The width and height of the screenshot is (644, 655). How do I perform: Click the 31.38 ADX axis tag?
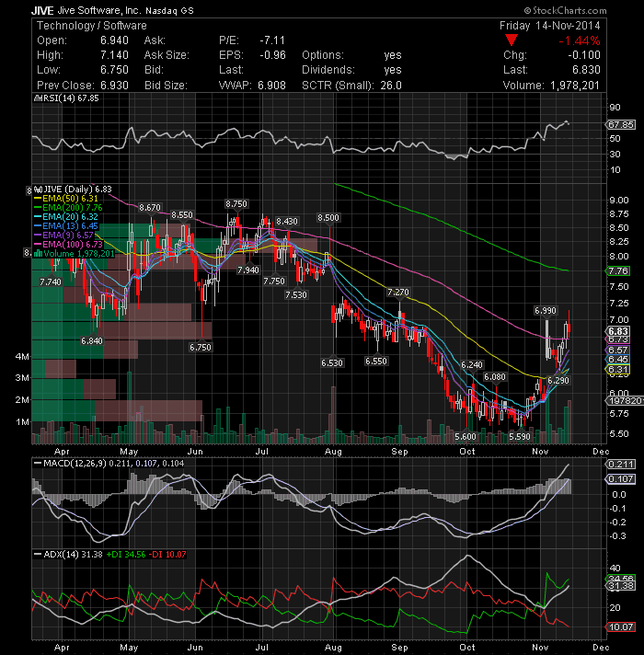coord(621,586)
